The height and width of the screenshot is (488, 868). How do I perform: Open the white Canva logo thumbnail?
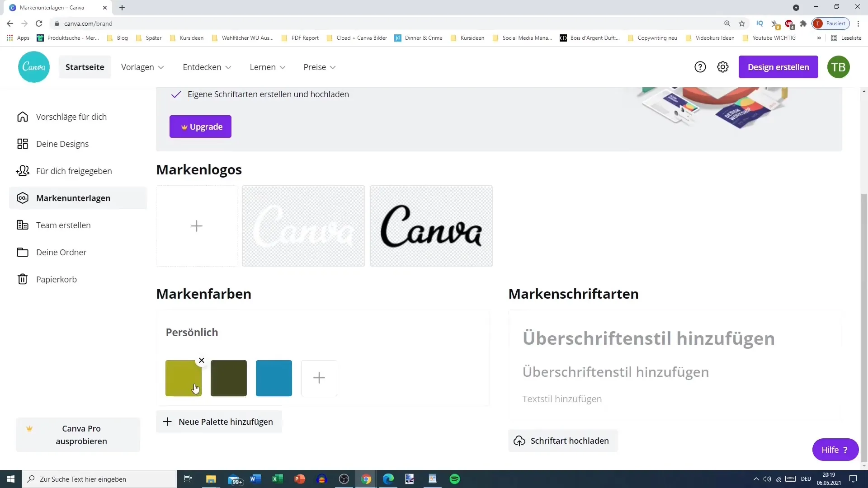pyautogui.click(x=303, y=226)
